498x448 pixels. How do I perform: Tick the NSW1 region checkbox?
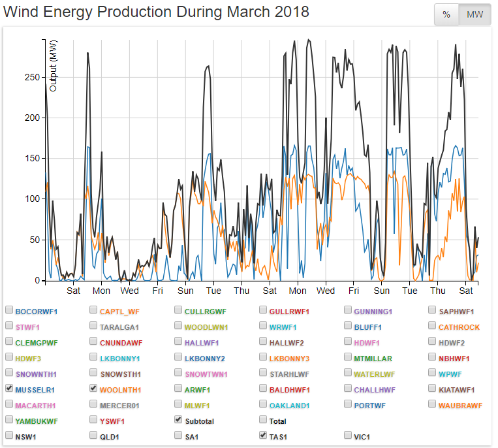tap(9, 436)
